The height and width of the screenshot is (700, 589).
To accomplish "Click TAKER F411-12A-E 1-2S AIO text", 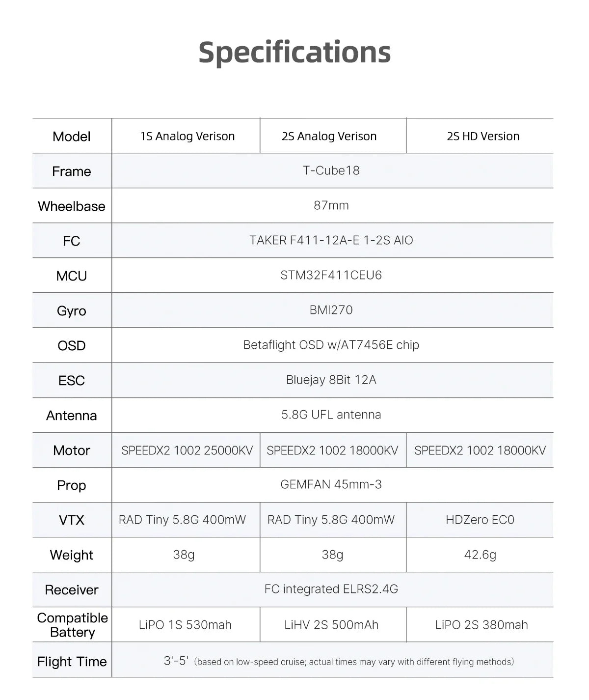I will [331, 240].
